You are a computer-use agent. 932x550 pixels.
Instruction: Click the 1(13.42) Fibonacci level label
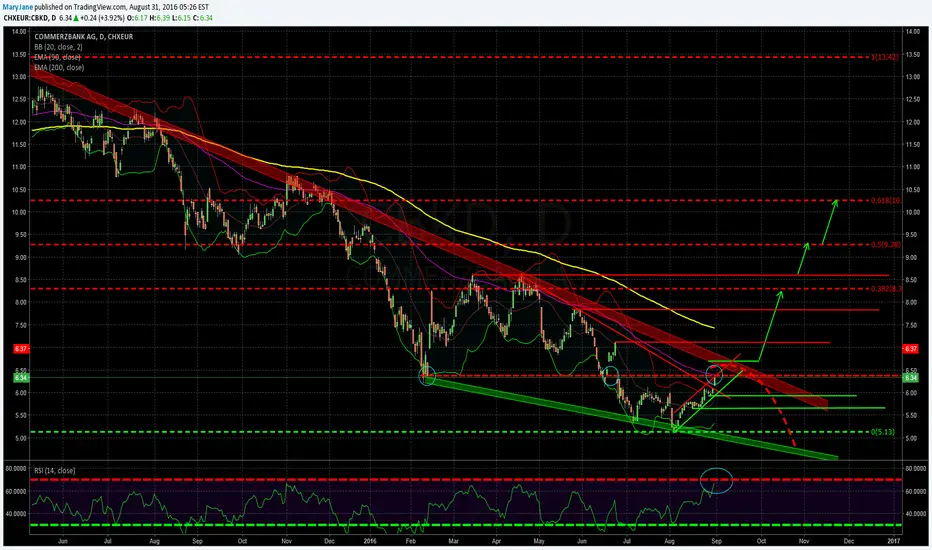pos(884,57)
